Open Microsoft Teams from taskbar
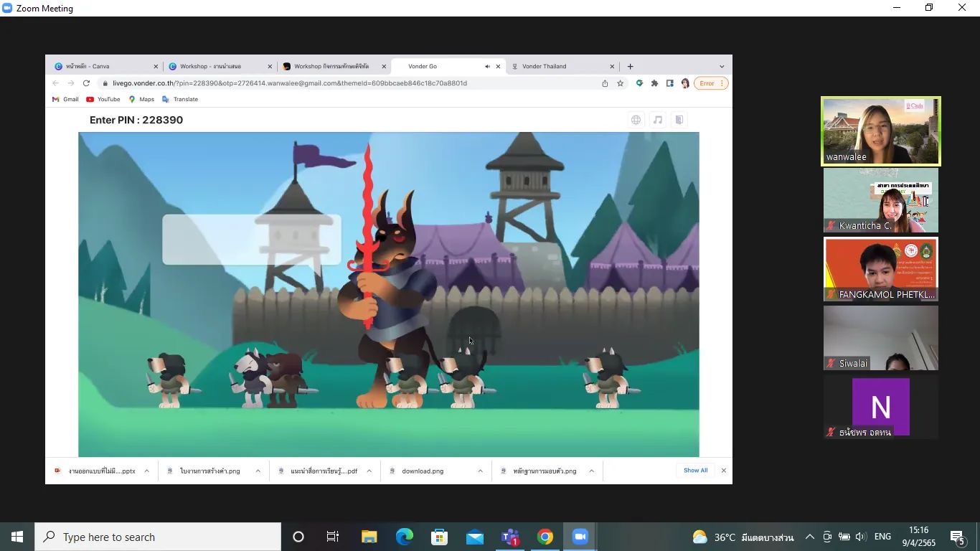Screen dimensions: 980x551 (x=510, y=537)
